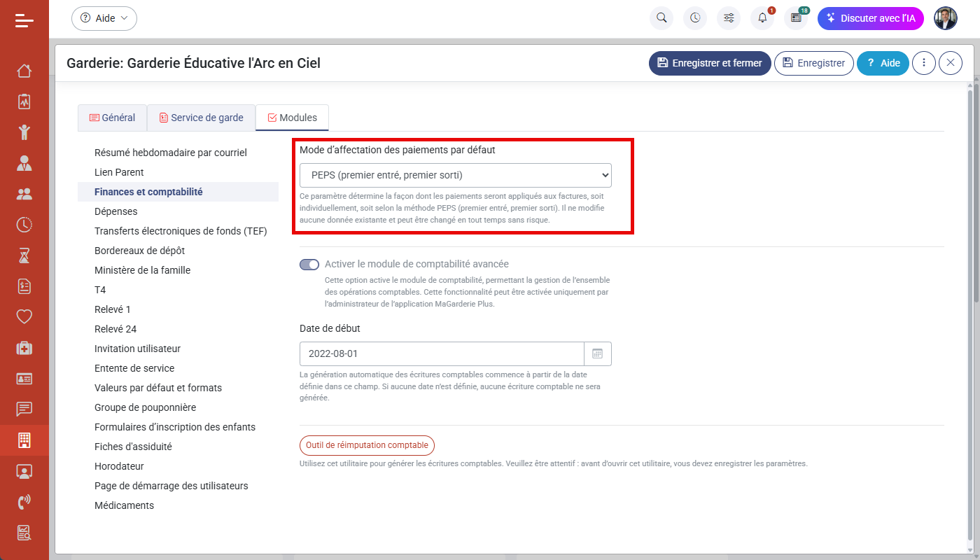
Task: Open the history clock icon in top bar
Action: (694, 18)
